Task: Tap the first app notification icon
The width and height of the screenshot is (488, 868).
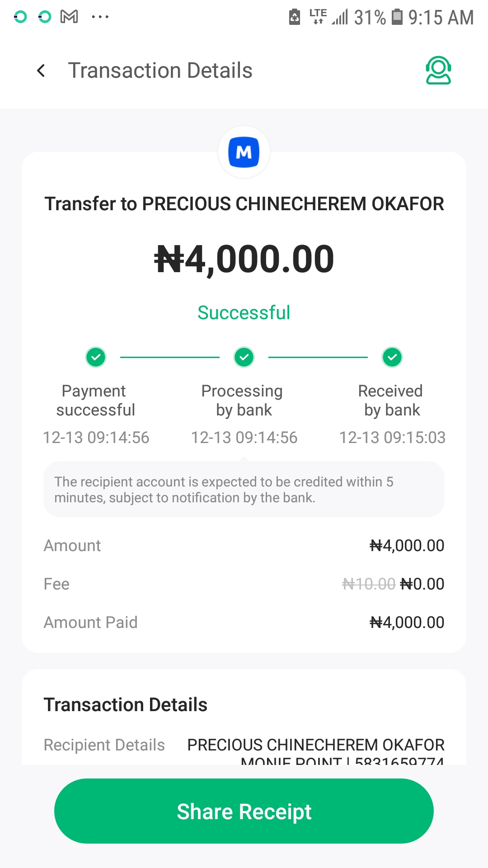Action: click(x=20, y=17)
